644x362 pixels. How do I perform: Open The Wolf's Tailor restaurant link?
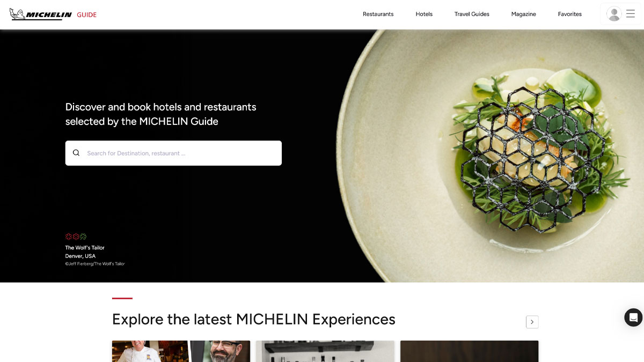coord(85,248)
